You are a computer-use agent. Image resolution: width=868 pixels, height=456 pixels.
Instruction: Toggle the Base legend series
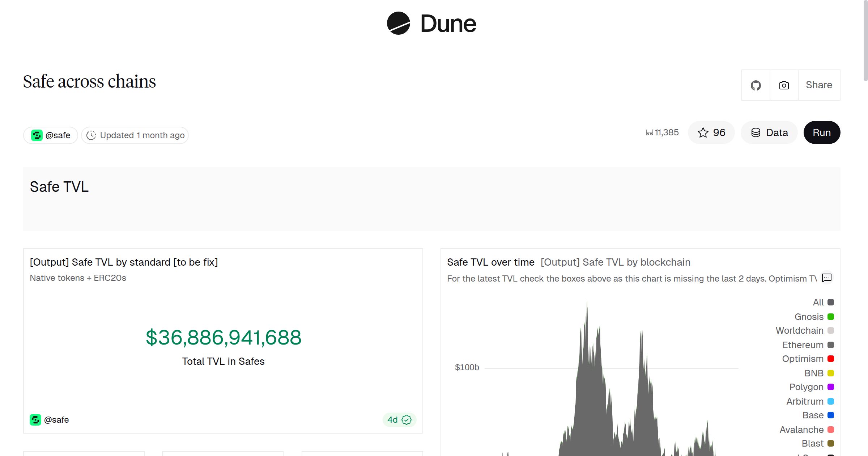point(813,415)
